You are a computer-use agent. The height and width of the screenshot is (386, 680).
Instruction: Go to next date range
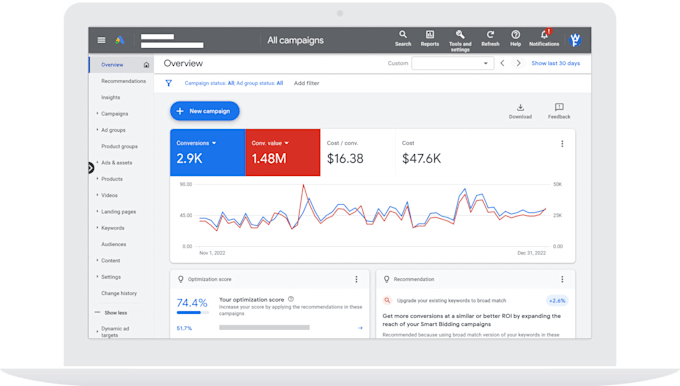click(518, 63)
